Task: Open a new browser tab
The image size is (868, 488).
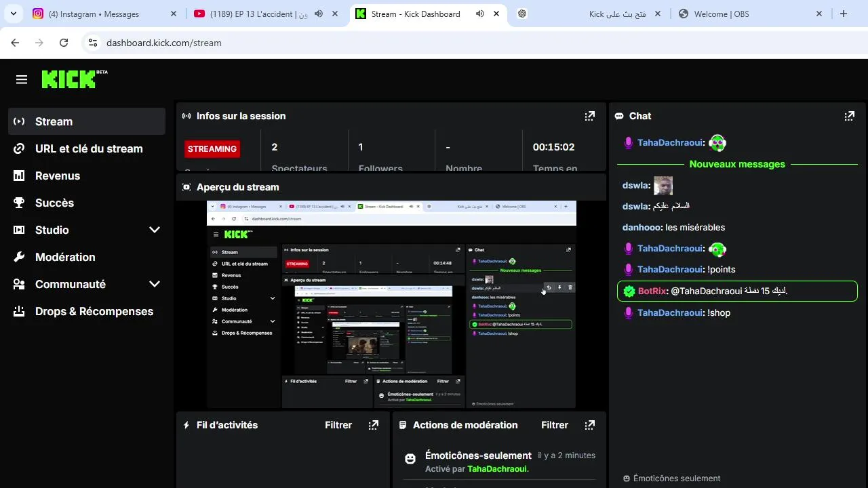Action: click(844, 14)
